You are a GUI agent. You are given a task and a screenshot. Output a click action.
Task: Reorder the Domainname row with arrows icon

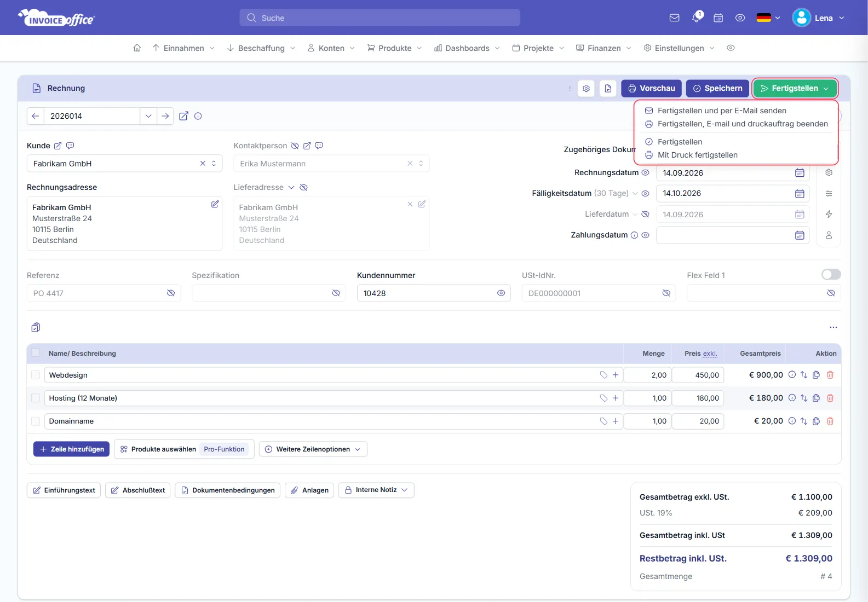803,421
